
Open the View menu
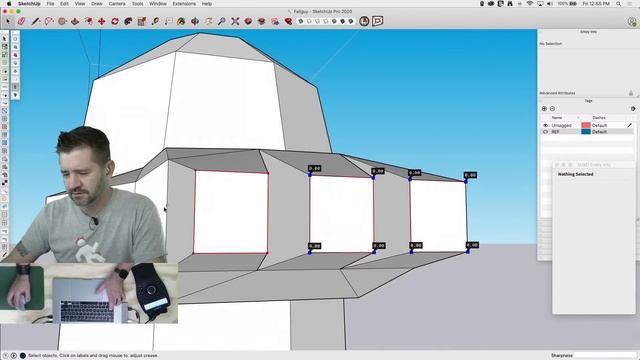[x=80, y=4]
